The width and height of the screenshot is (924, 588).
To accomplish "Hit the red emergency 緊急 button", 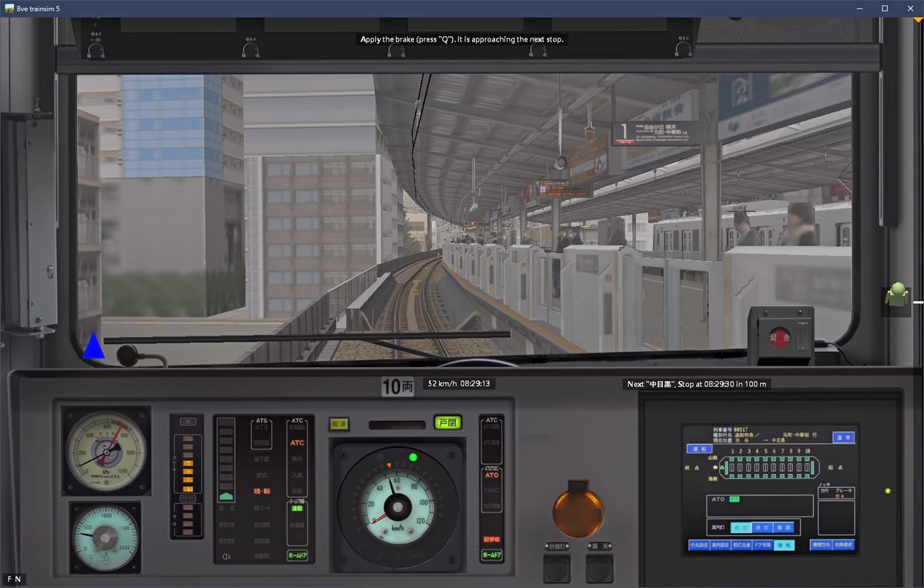I will 779,337.
